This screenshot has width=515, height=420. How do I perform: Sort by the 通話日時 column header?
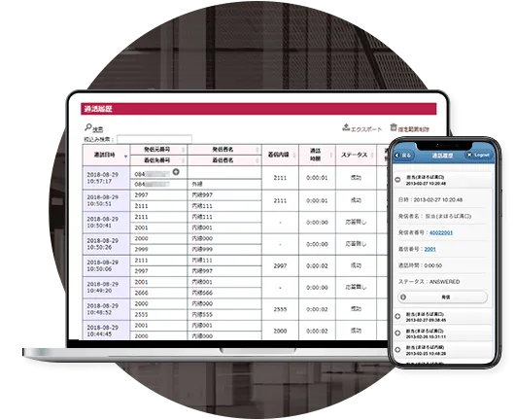(x=106, y=156)
